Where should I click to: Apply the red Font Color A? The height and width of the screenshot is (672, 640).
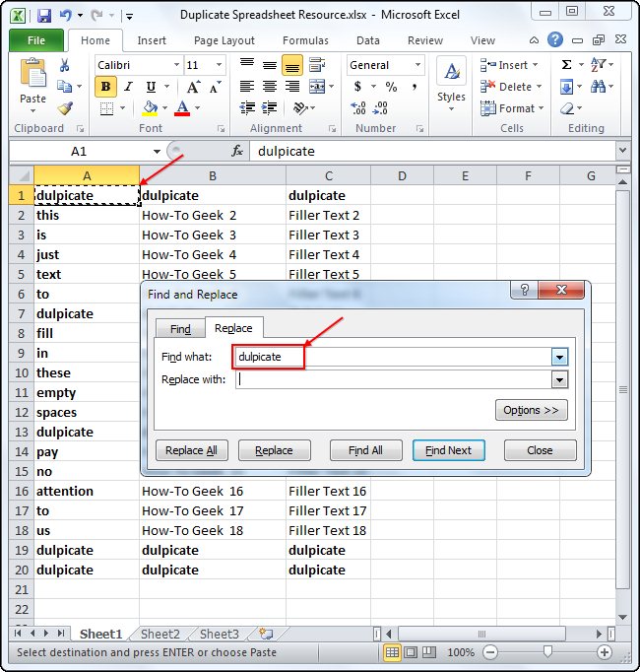click(x=182, y=108)
